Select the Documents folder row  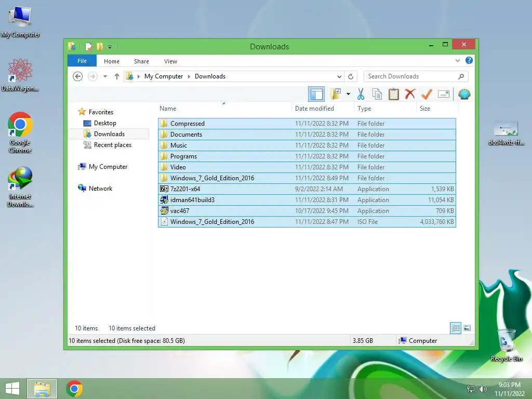[307, 135]
